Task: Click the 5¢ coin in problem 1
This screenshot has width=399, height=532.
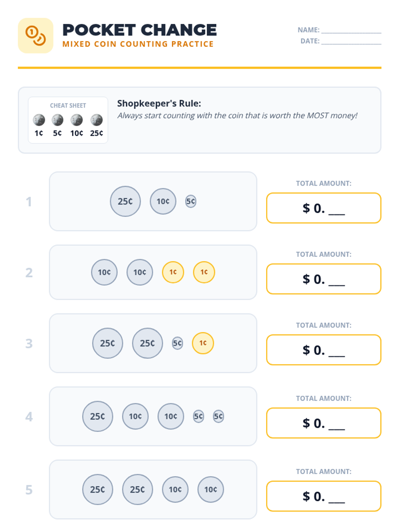Action: (191, 201)
